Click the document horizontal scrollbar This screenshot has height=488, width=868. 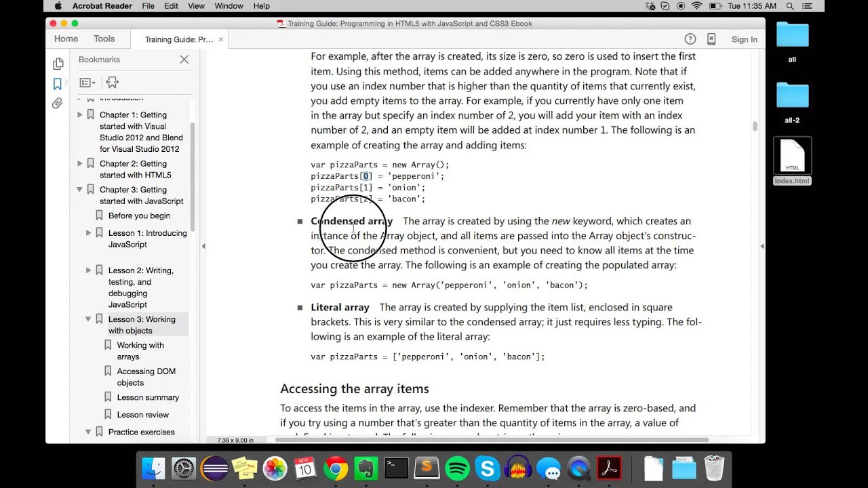coord(492,440)
